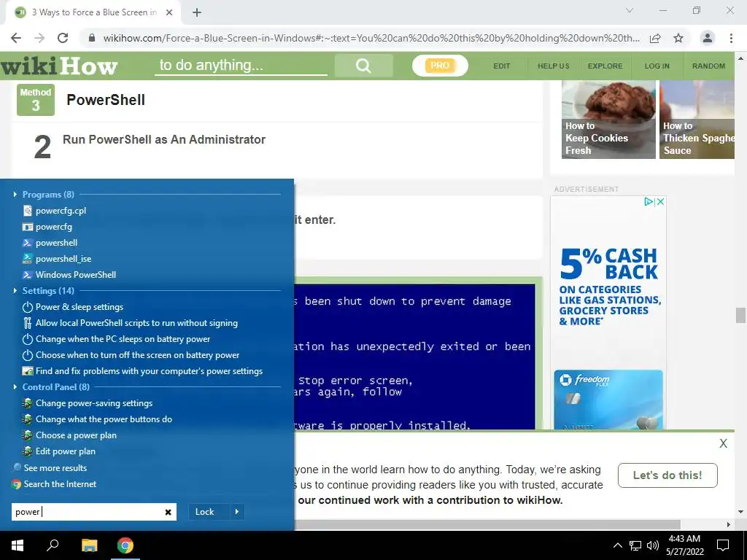The image size is (747, 560).
Task: Open the HELP US menu item
Action: (x=553, y=66)
